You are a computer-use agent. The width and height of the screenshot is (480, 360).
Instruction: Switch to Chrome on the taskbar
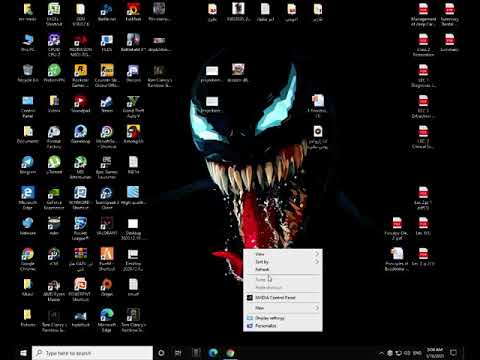coord(230,353)
